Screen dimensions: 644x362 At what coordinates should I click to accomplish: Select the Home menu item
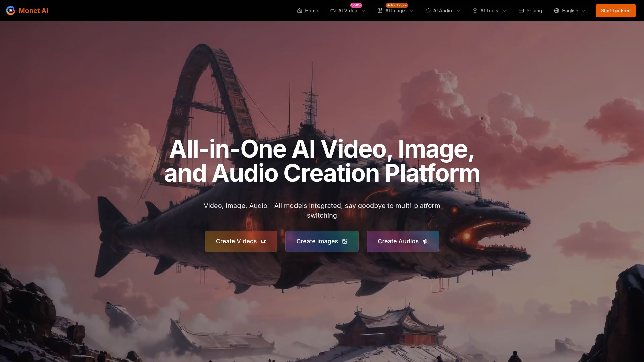(311, 11)
